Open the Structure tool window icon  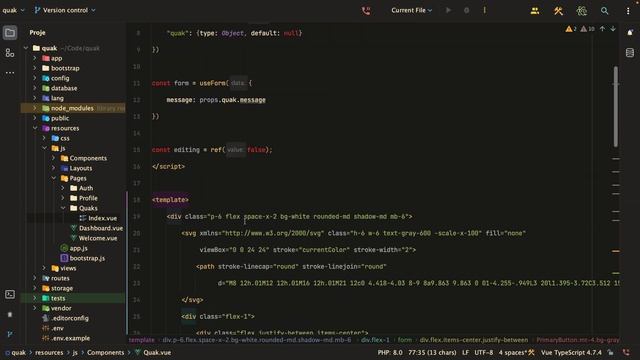click(10, 53)
